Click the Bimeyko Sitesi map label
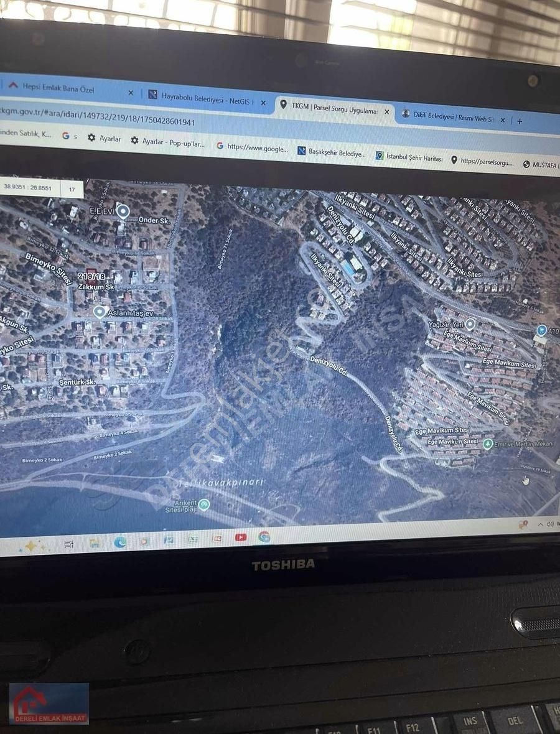 (x=49, y=268)
